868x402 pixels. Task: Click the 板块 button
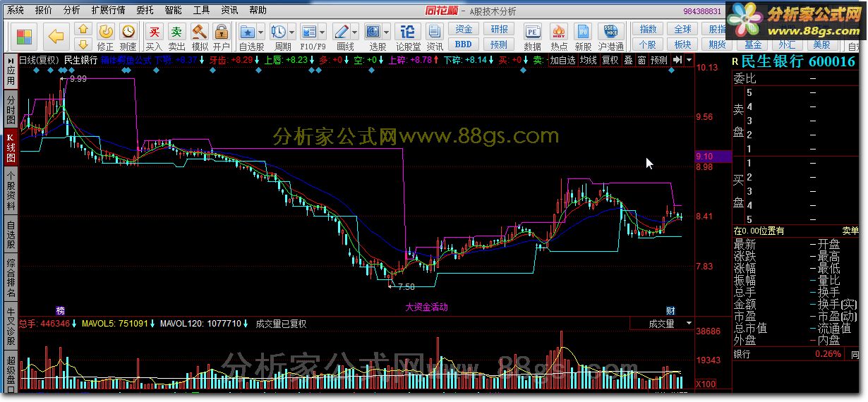pos(683,44)
